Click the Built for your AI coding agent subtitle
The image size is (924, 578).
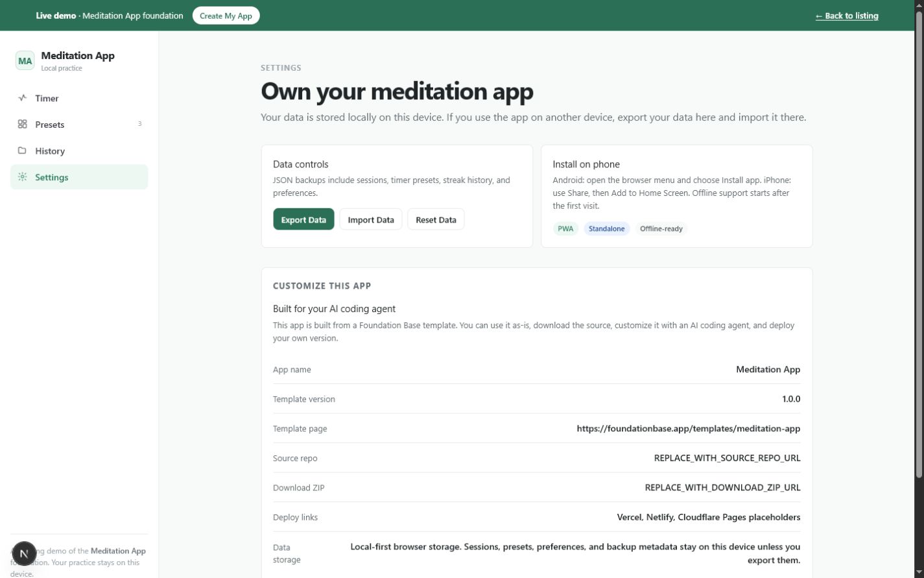point(334,309)
